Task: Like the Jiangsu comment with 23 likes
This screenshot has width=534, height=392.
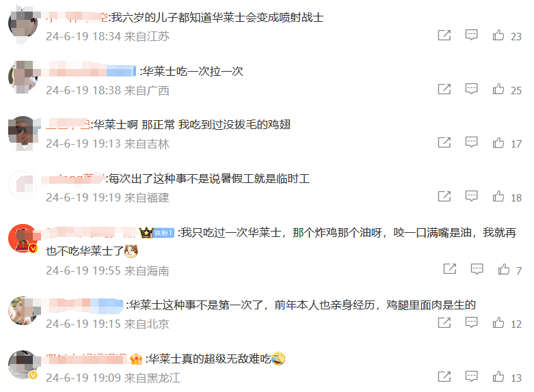Action: (x=498, y=35)
